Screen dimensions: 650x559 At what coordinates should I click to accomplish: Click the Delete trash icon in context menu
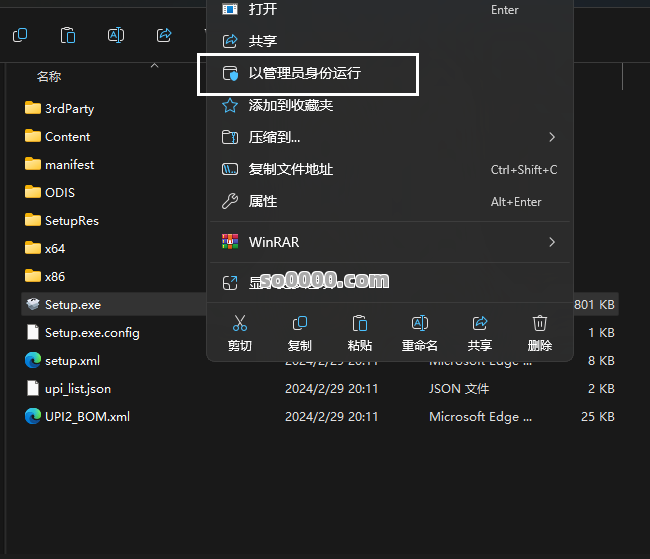point(540,323)
